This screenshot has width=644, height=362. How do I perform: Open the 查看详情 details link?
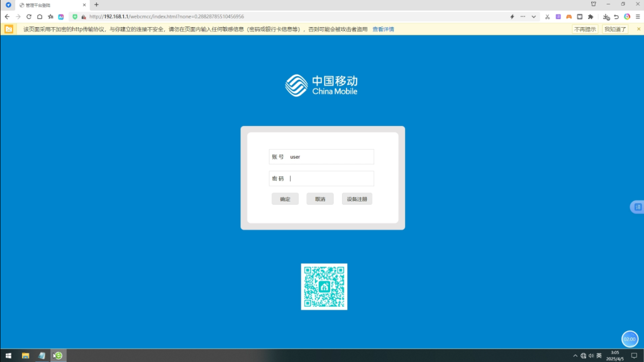pos(383,29)
